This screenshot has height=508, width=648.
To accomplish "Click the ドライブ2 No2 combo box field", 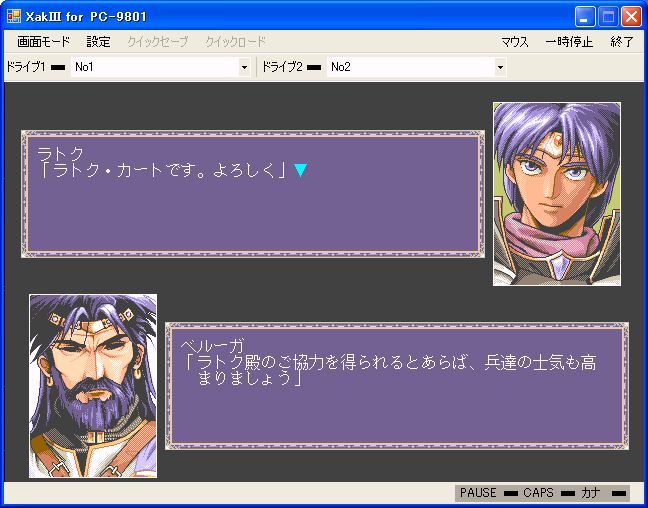I will click(417, 67).
